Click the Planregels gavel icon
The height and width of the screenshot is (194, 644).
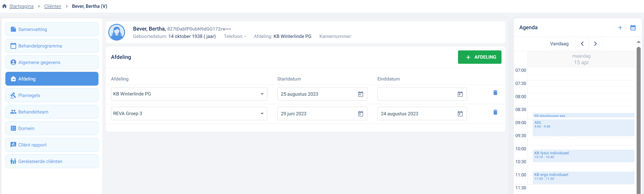13,95
